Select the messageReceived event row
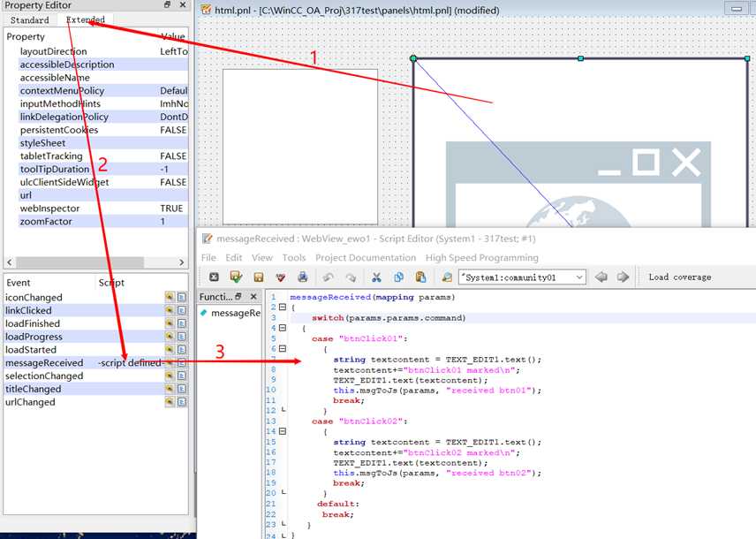Image resolution: width=756 pixels, height=539 pixels. coord(96,363)
